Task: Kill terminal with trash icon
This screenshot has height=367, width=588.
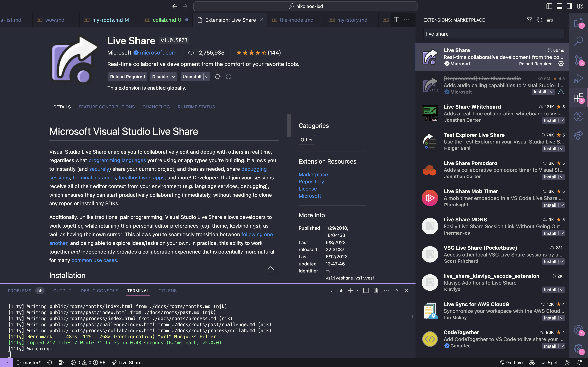Action: [376, 291]
